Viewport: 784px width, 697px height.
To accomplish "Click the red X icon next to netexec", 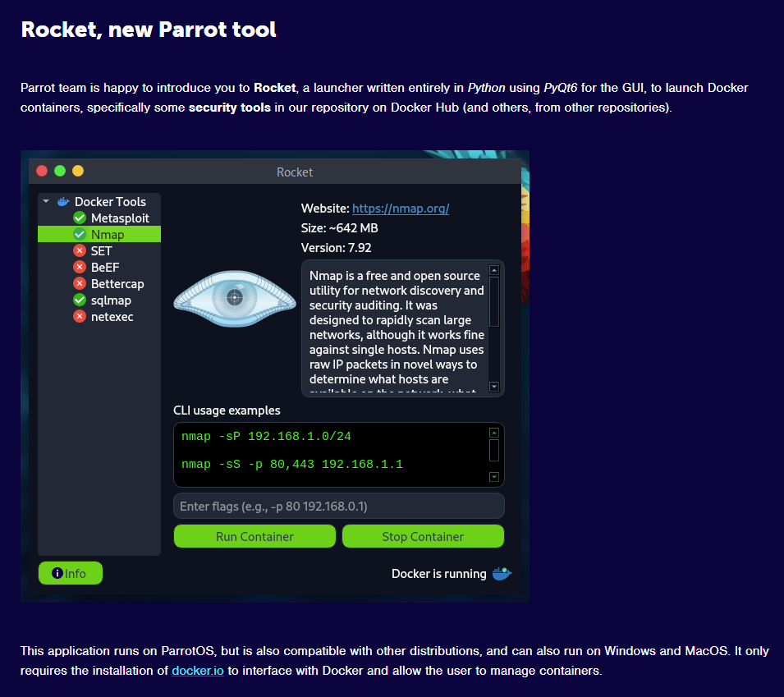I will (x=80, y=317).
